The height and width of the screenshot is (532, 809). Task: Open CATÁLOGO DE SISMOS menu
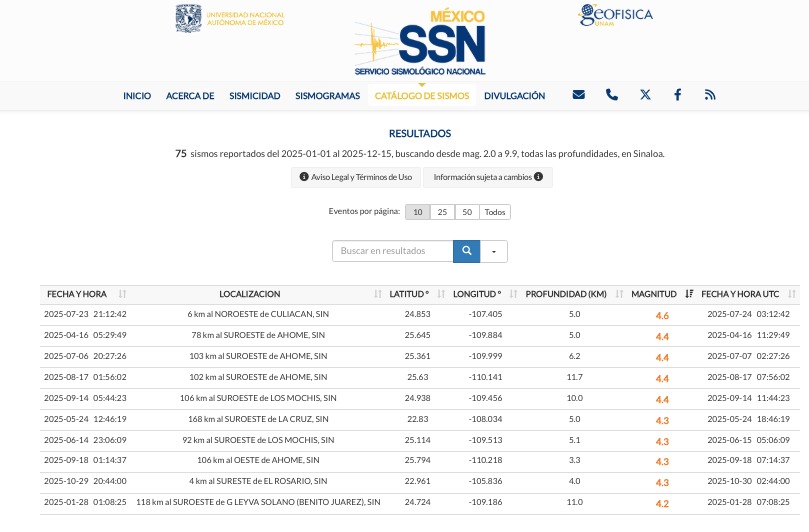422,96
